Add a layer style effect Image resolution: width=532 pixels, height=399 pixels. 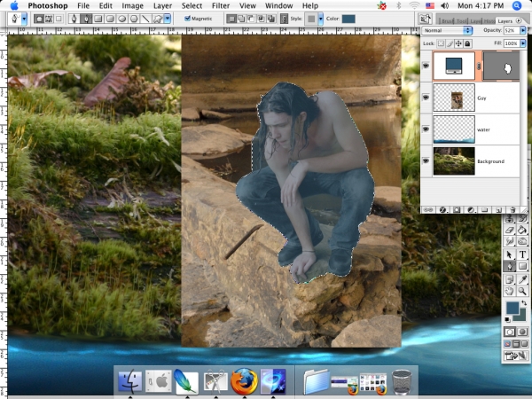point(442,210)
